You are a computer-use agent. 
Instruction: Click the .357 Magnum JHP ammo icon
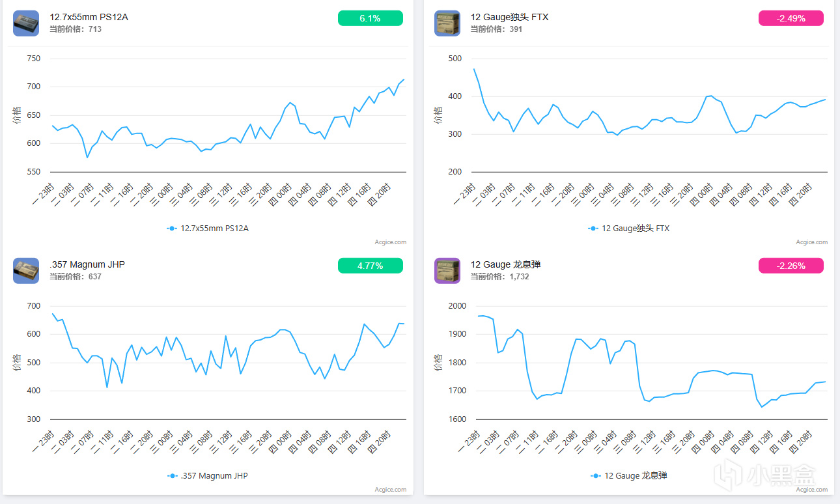[x=26, y=271]
